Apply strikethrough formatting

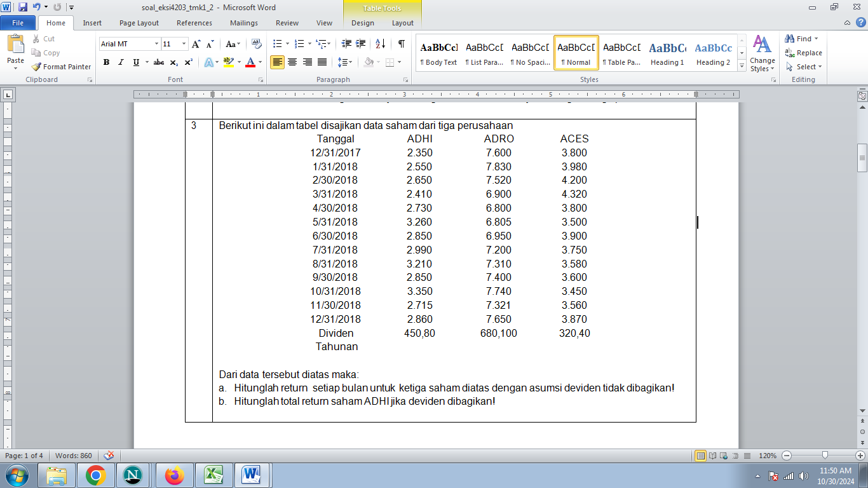click(159, 62)
